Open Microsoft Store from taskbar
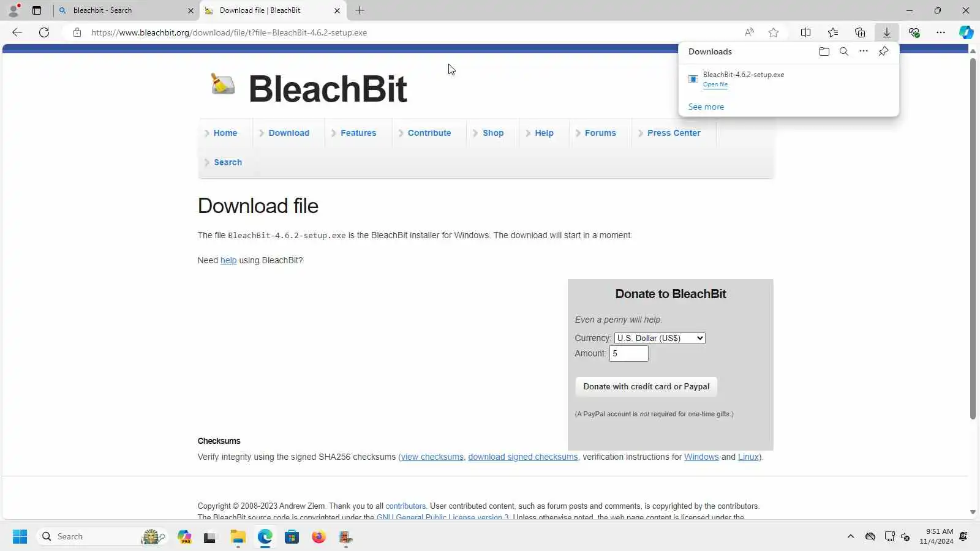The width and height of the screenshot is (980, 551). (292, 537)
